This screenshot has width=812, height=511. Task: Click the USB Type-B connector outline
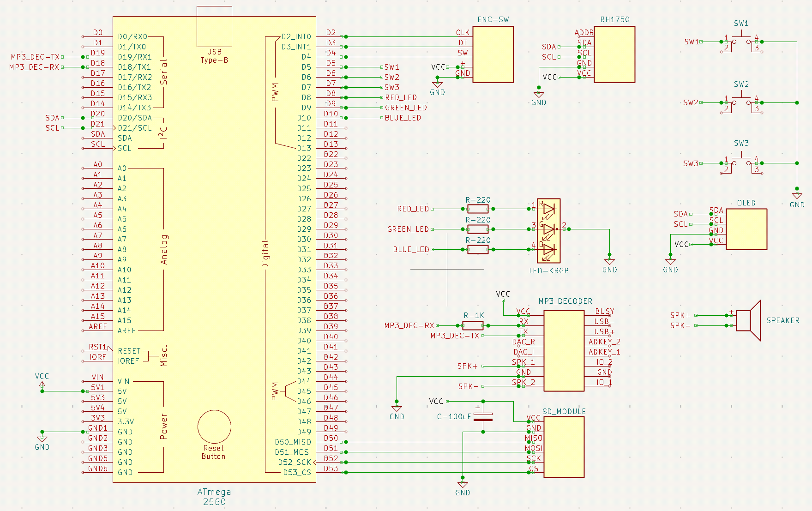pos(214,26)
